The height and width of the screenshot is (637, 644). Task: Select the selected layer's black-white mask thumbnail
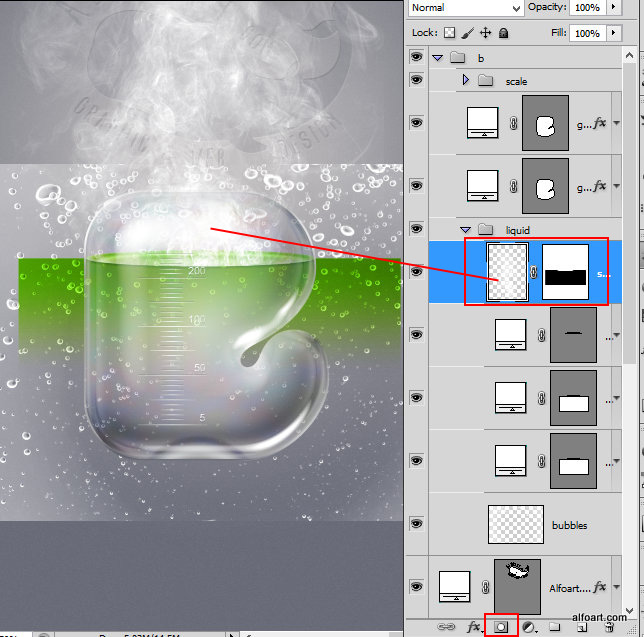[565, 272]
